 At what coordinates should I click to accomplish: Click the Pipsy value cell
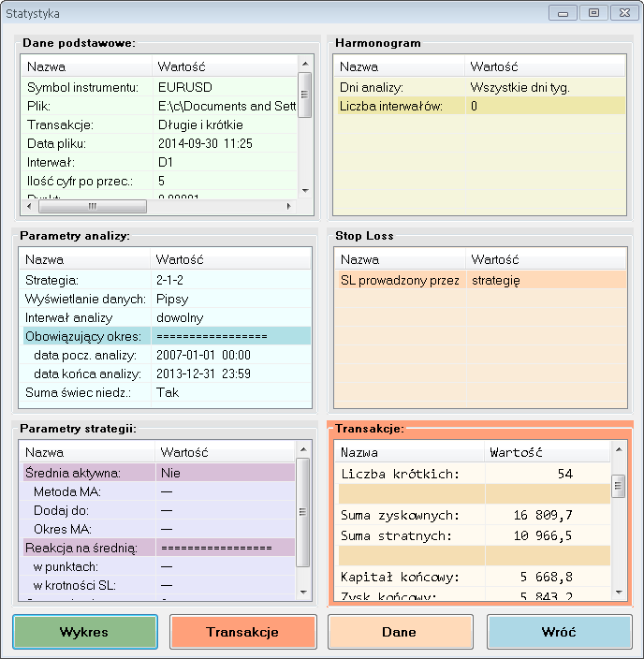(x=172, y=299)
